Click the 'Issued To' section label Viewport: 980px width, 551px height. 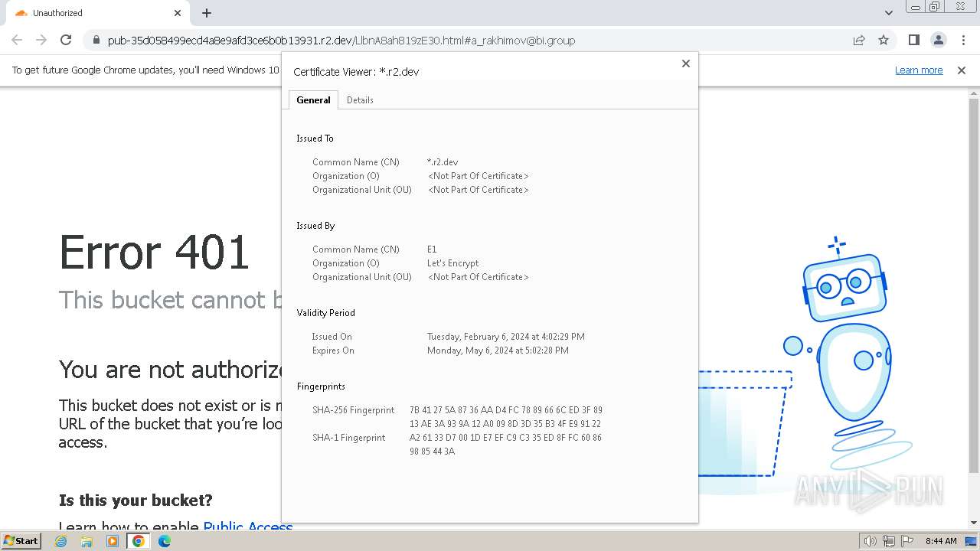coord(315,139)
